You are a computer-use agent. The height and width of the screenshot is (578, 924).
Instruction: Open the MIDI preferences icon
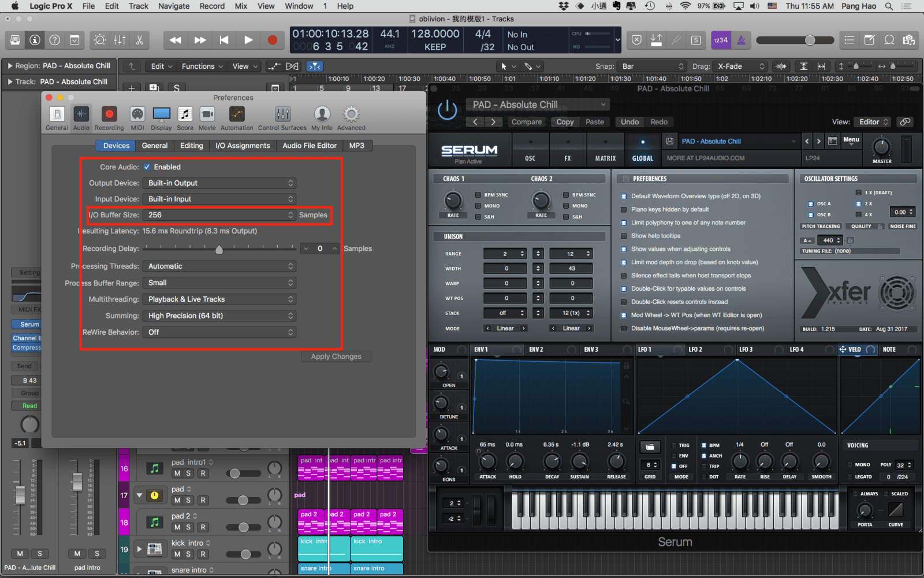[x=137, y=118]
